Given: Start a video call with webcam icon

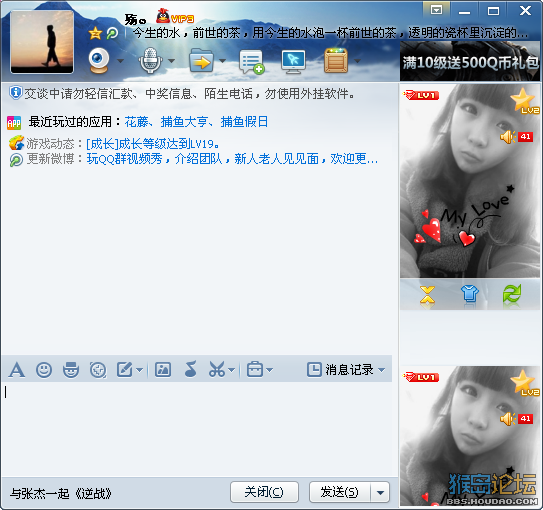Looking at the screenshot, I should click(x=99, y=61).
